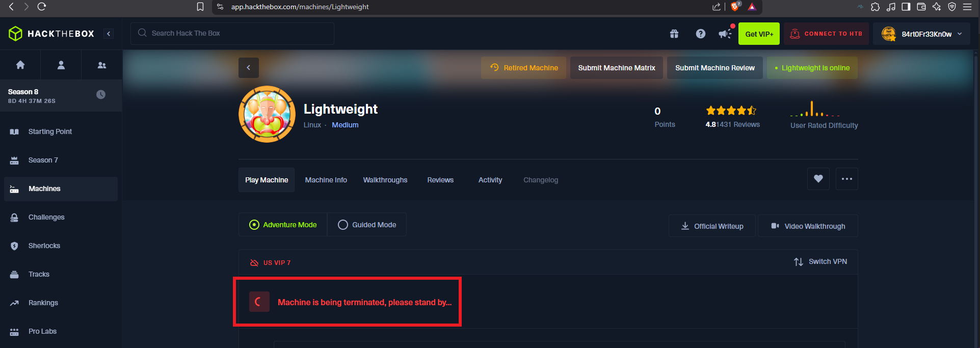Reload the current page
Viewport: 980px width, 348px height.
(42, 7)
